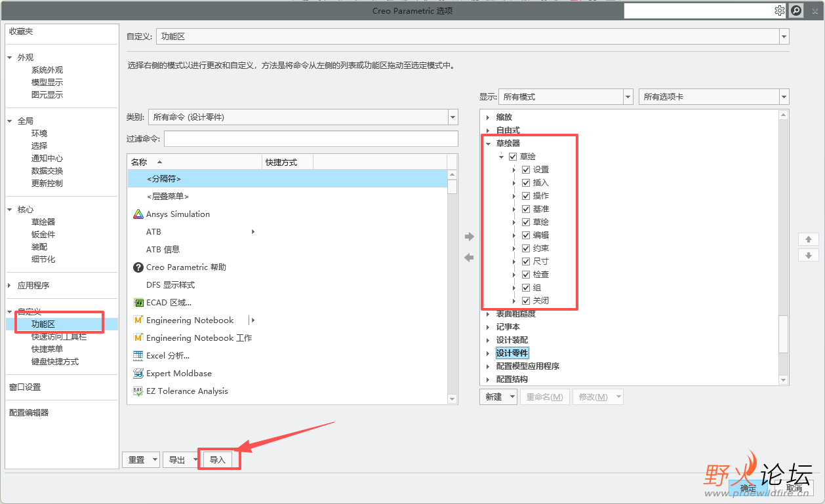Collapse the 草绘器 tree node

tap(488, 144)
